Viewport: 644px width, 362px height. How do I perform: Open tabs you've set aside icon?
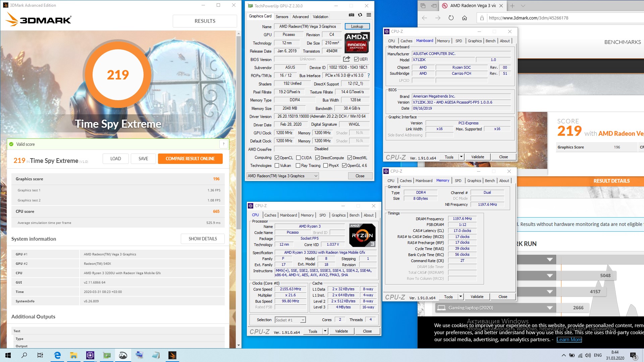[423, 5]
